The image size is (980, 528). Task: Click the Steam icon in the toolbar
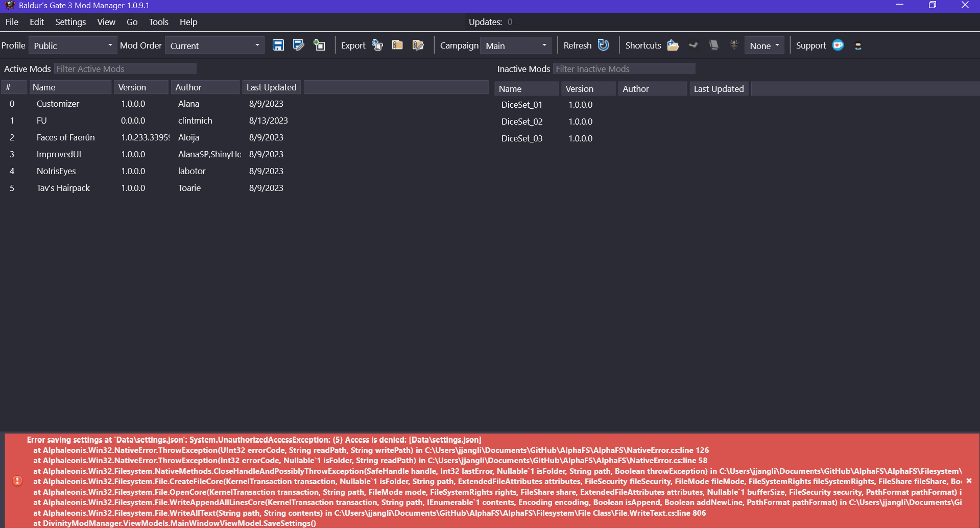click(x=693, y=45)
